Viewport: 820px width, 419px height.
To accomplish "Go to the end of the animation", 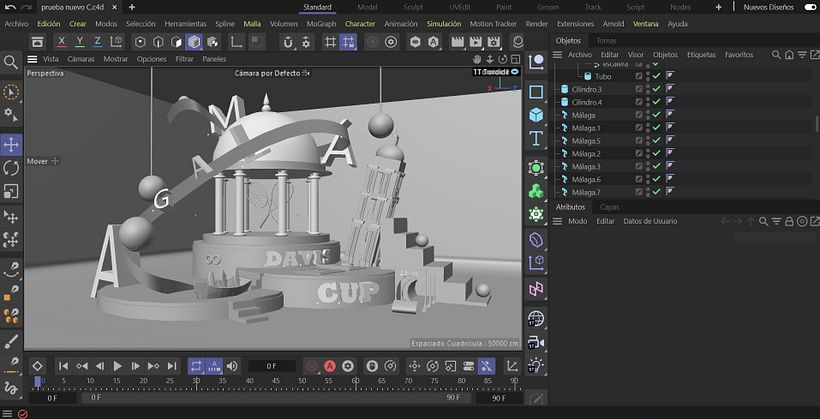I will (x=172, y=366).
